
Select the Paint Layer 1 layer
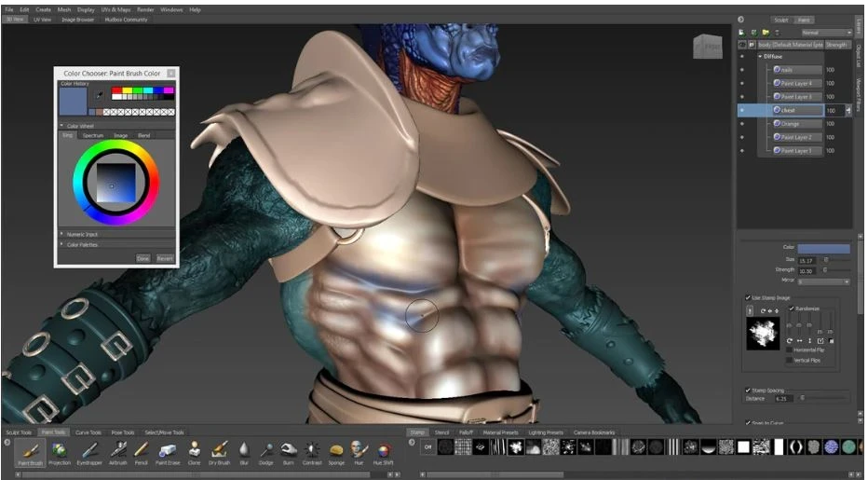796,151
